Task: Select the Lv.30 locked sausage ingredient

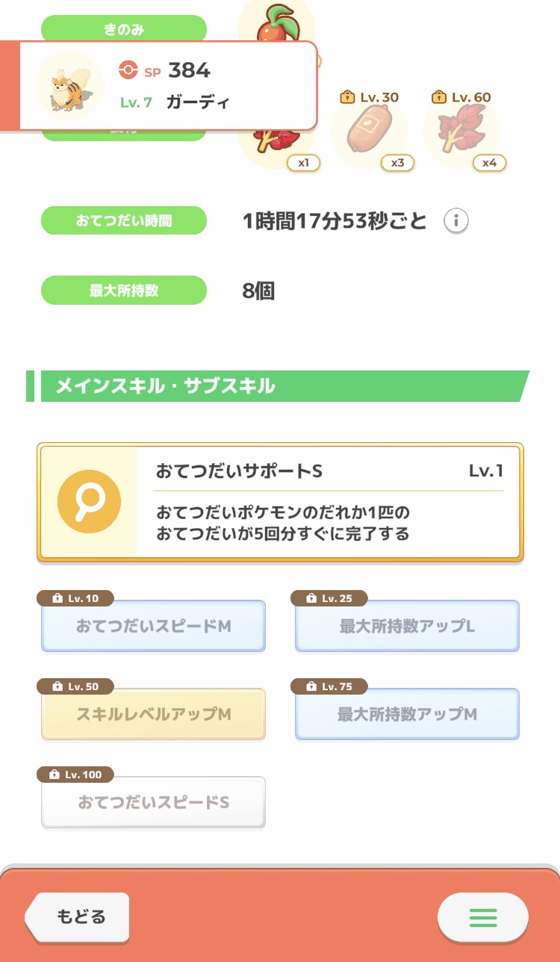Action: pyautogui.click(x=369, y=133)
